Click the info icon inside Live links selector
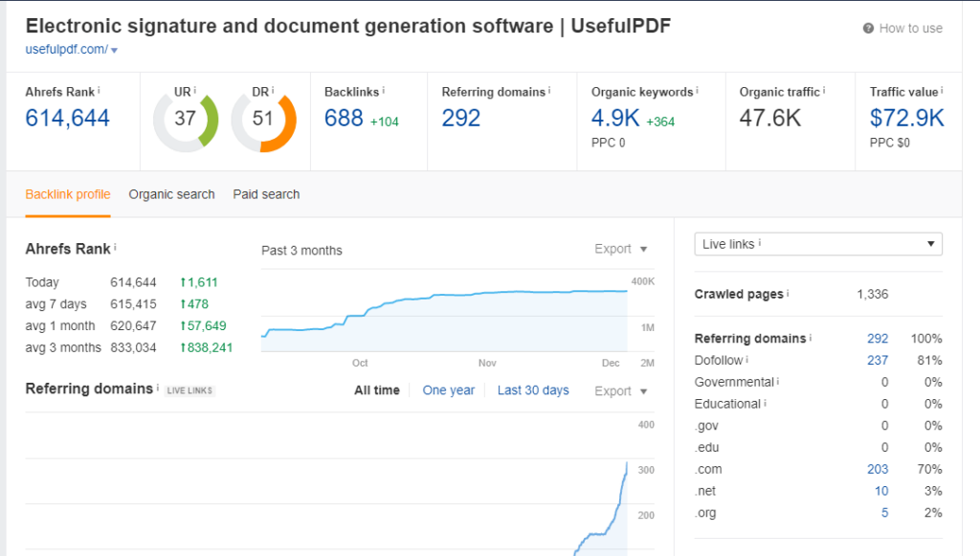Screen dimensions: 980x556 click(759, 243)
